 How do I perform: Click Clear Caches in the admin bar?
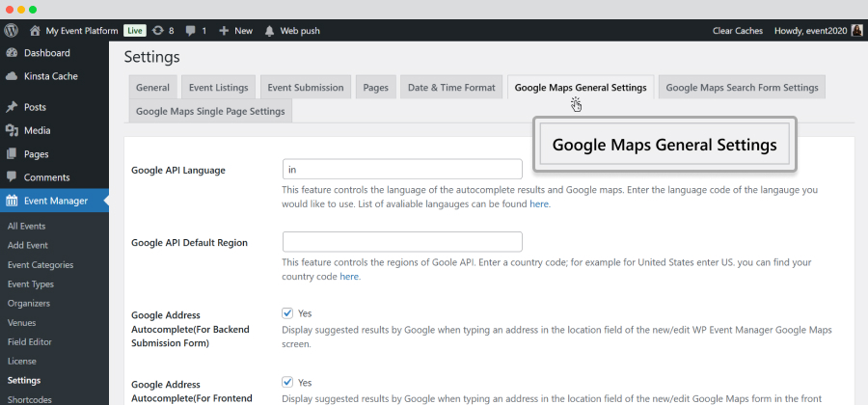738,31
